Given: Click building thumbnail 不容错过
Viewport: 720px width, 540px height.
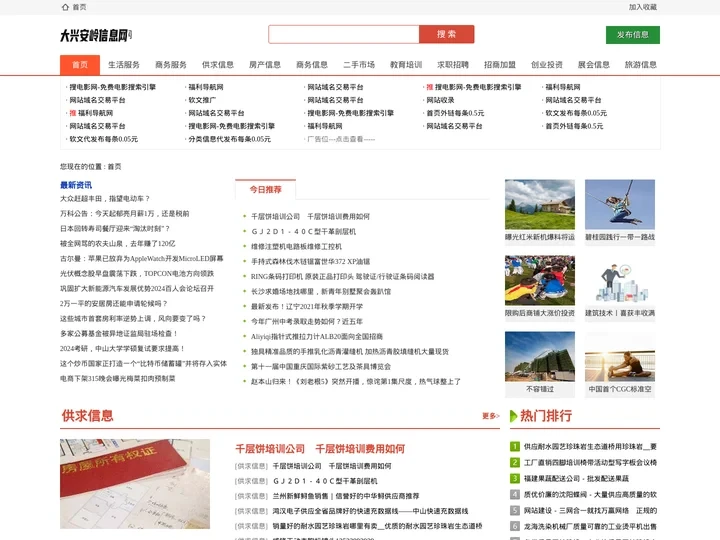Looking at the screenshot, I should tap(540, 356).
